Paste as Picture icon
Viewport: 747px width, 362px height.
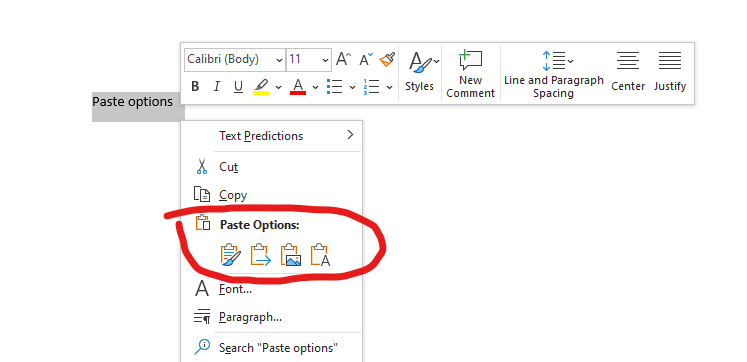click(x=291, y=255)
